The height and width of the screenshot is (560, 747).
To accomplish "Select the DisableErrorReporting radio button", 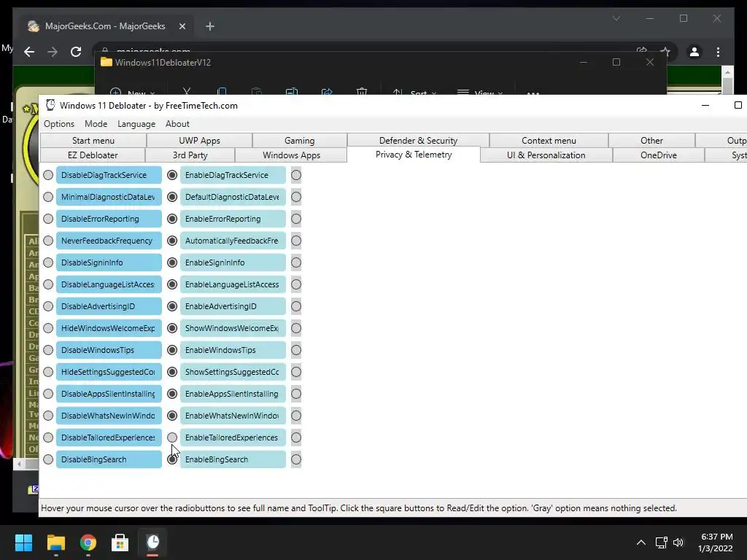I will click(48, 219).
